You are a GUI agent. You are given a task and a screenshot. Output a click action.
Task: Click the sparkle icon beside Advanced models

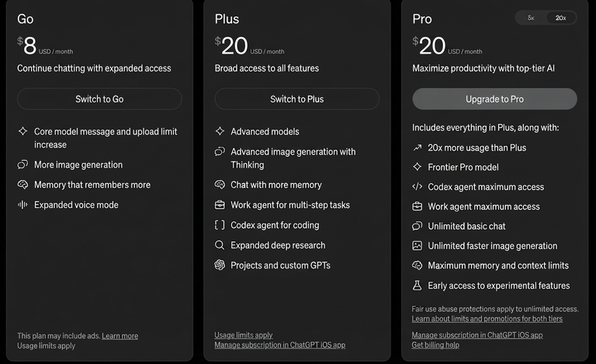click(220, 131)
